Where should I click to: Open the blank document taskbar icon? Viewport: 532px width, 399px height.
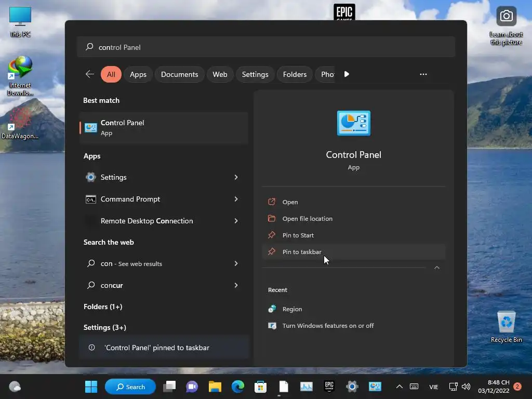tap(283, 387)
